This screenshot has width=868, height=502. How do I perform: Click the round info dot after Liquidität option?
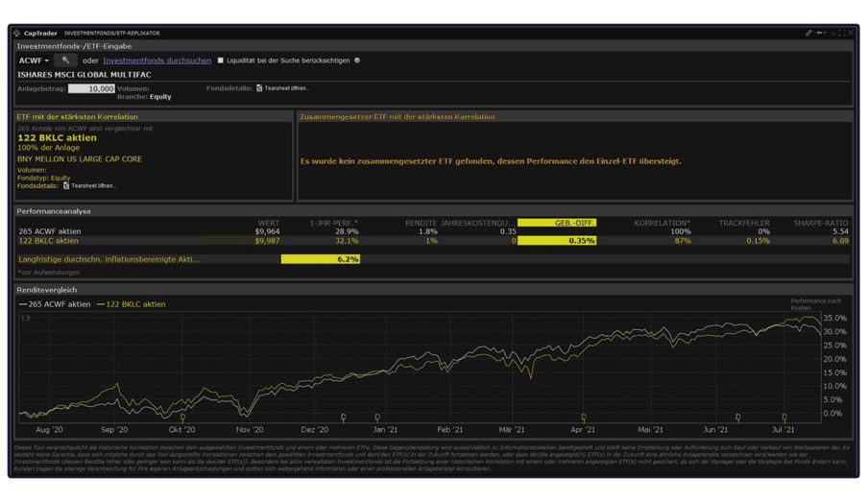click(357, 60)
